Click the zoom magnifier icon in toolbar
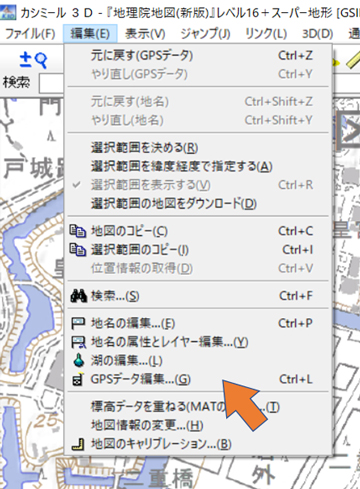360x489 pixels. (x=33, y=60)
